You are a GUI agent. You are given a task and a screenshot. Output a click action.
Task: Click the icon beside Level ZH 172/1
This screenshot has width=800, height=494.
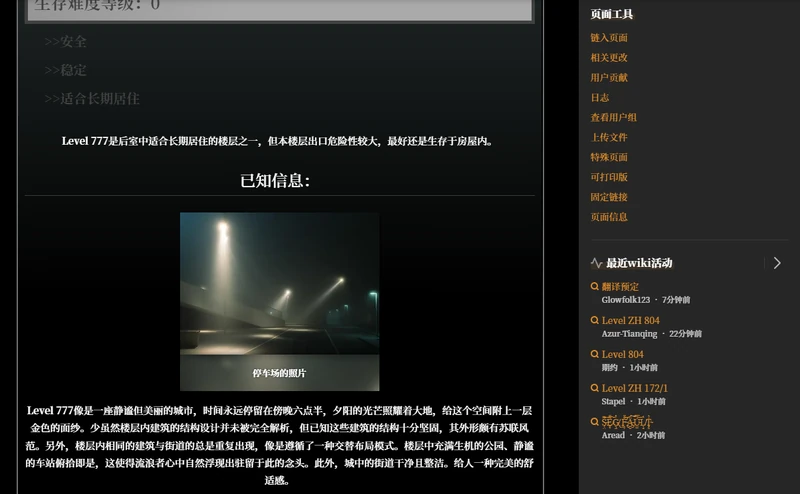(x=594, y=387)
